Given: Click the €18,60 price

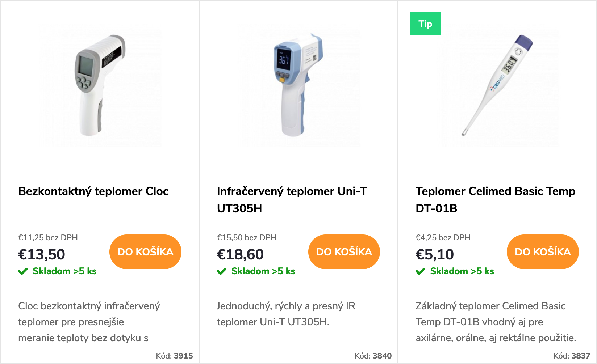Looking at the screenshot, I should (x=240, y=254).
